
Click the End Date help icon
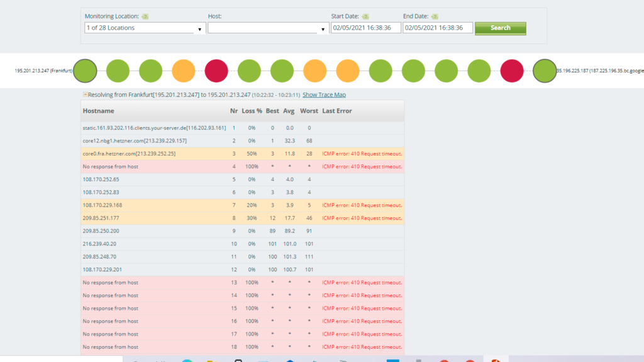tap(435, 16)
